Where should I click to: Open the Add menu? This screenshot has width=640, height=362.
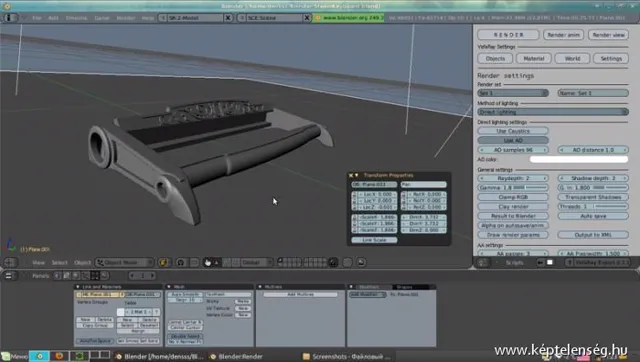pyautogui.click(x=53, y=18)
